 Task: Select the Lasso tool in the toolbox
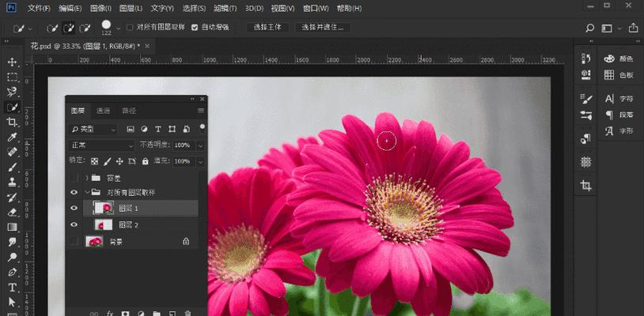click(12, 92)
